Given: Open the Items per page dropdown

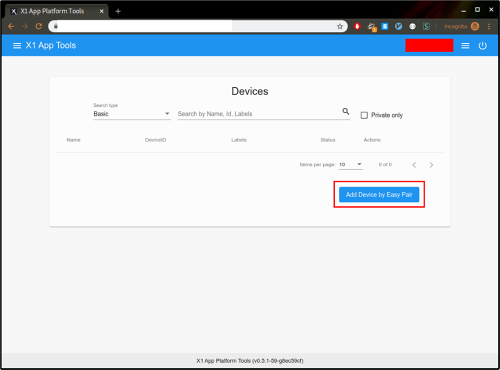Looking at the screenshot, I should 351,165.
